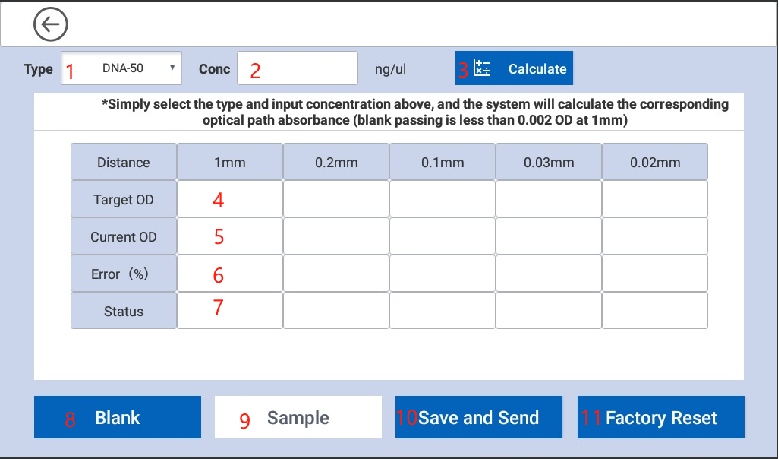Select the 0.02mm distance column header
Screen dimensions: 779x459
click(654, 162)
